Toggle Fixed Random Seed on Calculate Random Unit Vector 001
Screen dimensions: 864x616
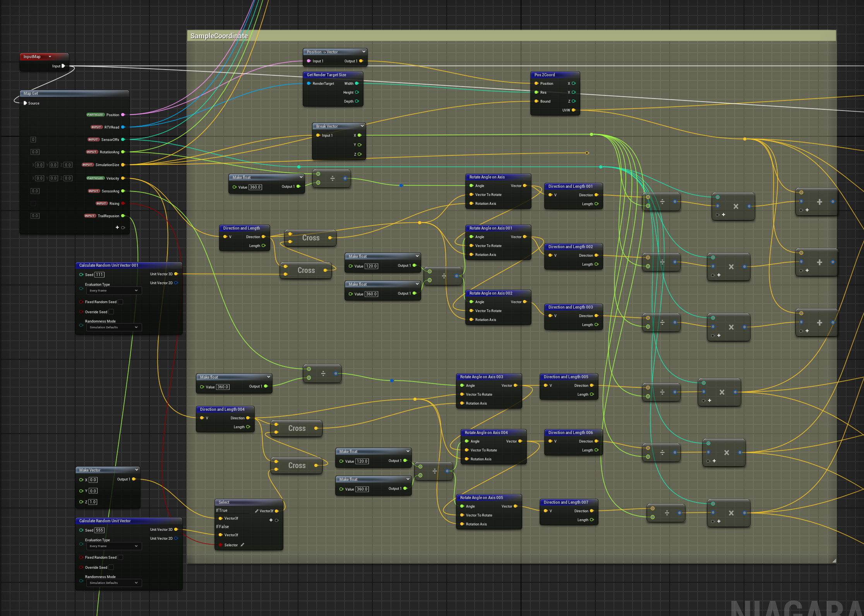(120, 302)
